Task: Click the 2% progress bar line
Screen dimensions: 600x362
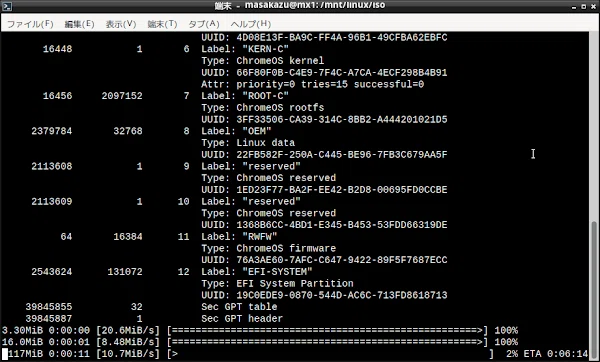Action: pos(295,354)
